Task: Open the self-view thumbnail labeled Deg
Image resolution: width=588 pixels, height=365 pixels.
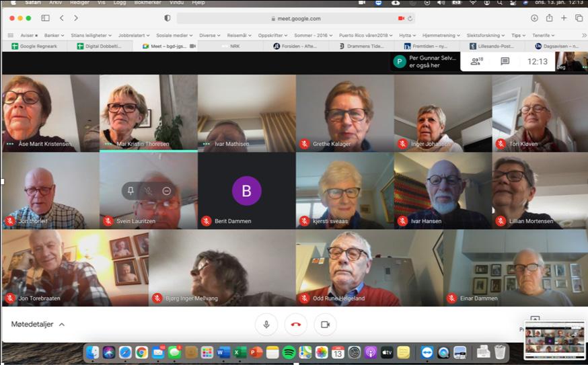Action: click(571, 61)
